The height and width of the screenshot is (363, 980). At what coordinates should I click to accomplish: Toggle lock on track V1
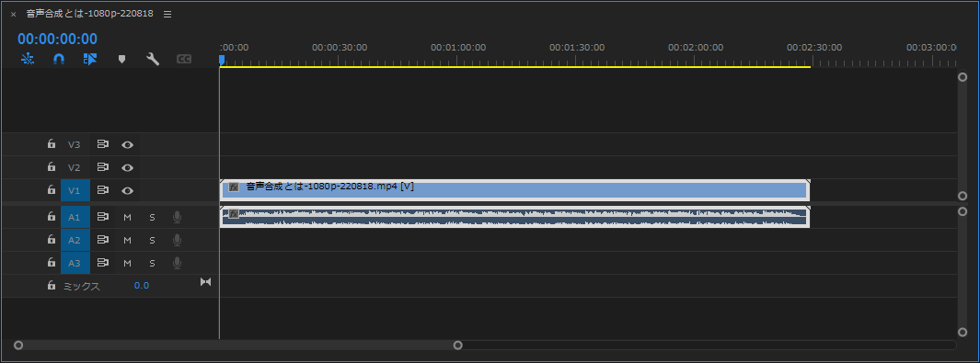coord(52,189)
